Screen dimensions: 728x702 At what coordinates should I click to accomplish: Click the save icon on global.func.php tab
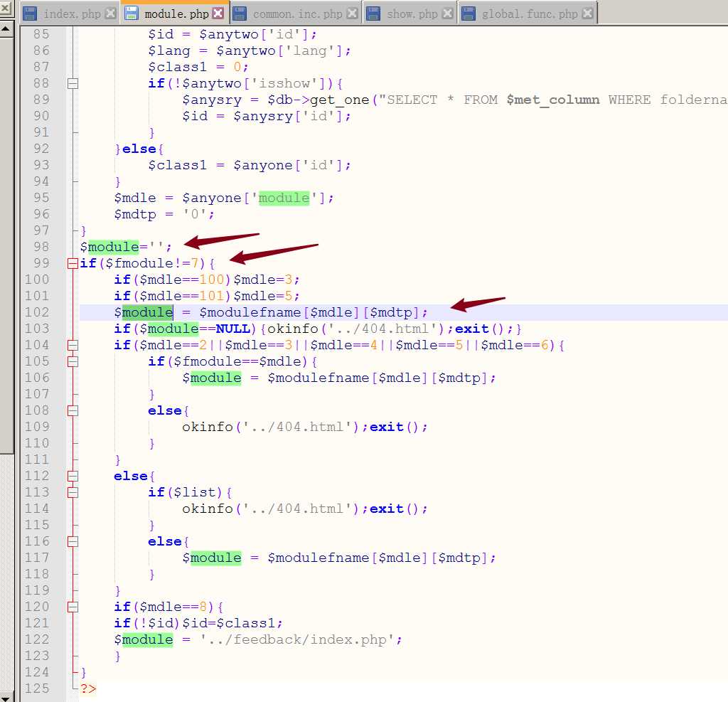[469, 14]
